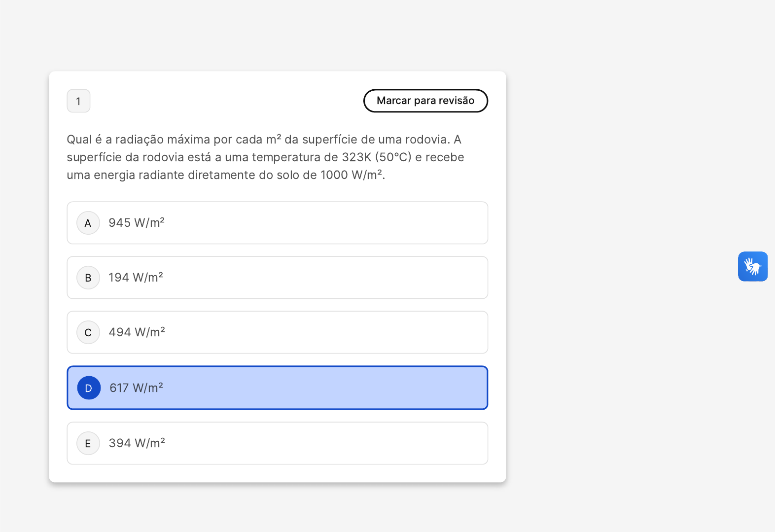
Task: Click the line mentioning temperatura de 323K
Action: (265, 157)
